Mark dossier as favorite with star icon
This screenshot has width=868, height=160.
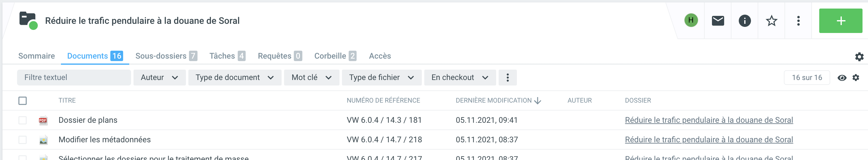click(771, 20)
